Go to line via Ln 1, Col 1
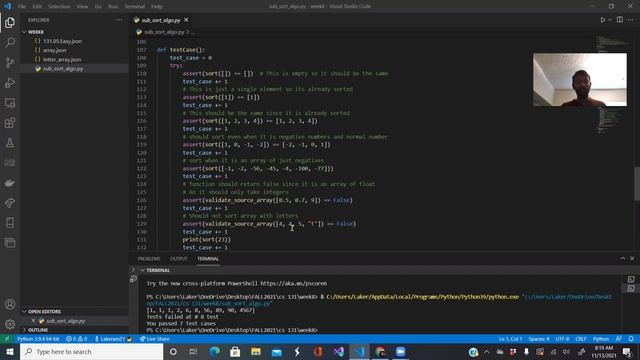640x360 pixels. (510, 339)
